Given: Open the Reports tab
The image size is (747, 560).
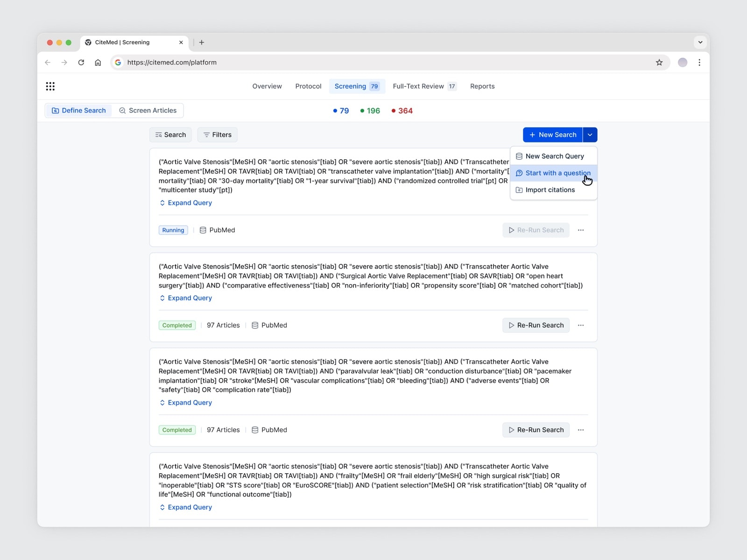Looking at the screenshot, I should pos(482,86).
